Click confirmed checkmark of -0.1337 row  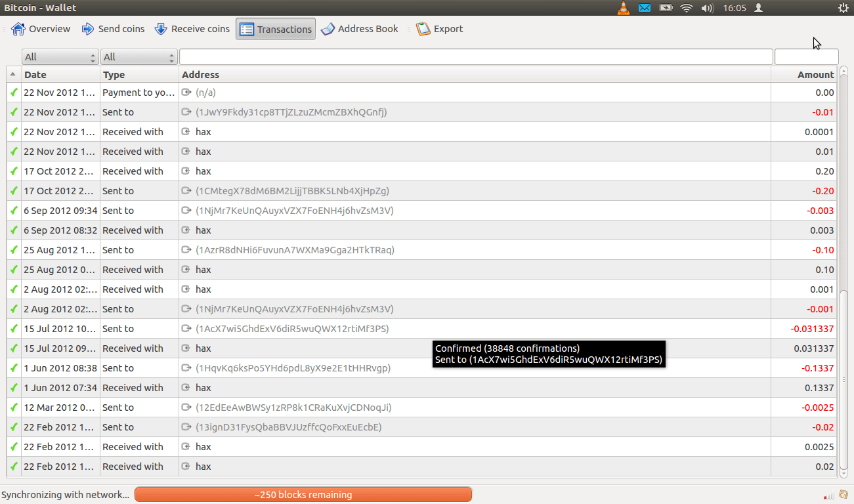[14, 368]
